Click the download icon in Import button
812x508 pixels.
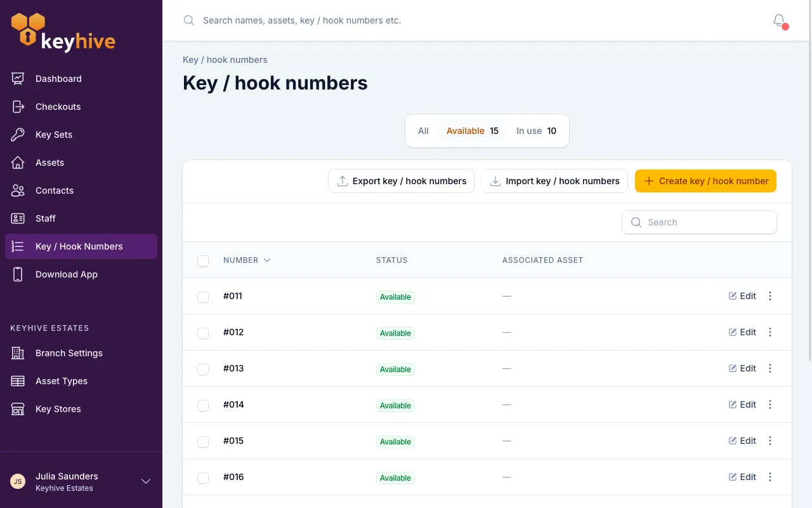coord(495,181)
